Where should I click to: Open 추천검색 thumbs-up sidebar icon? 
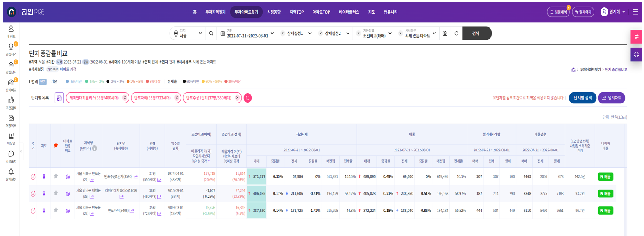[11, 103]
